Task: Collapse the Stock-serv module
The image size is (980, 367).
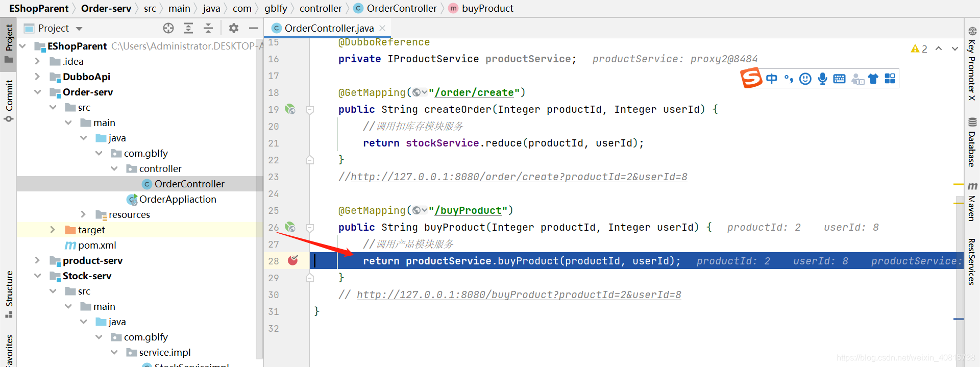Action: pos(37,276)
